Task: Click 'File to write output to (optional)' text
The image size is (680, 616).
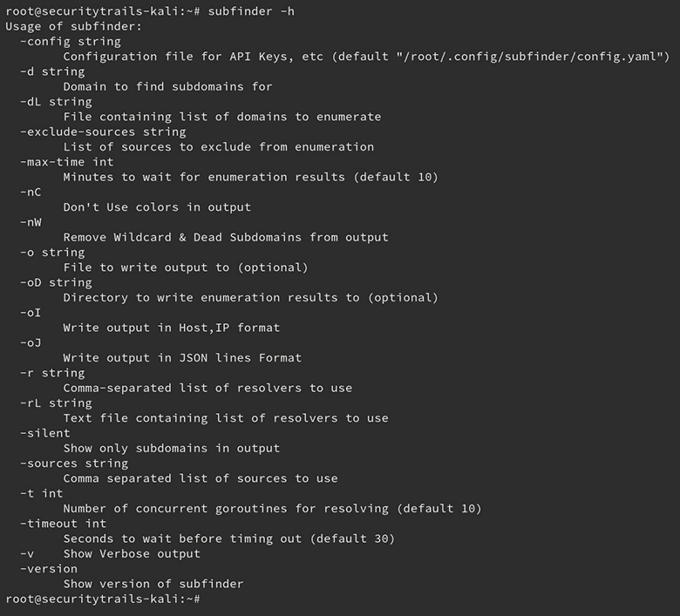Action: [186, 267]
